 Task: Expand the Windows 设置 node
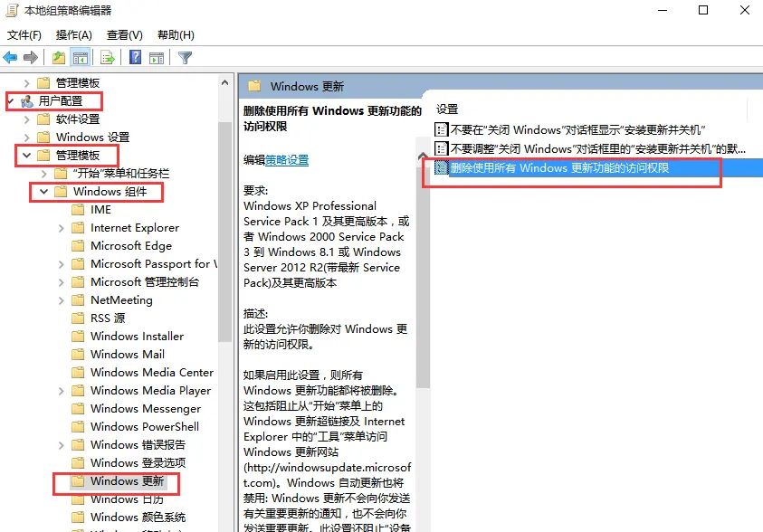(27, 138)
